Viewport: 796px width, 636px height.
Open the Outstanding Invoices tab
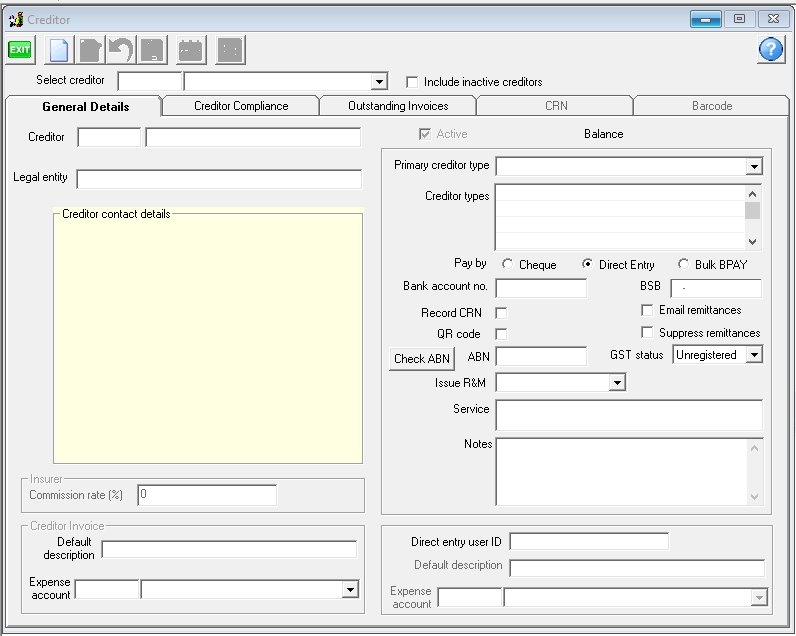tap(398, 106)
